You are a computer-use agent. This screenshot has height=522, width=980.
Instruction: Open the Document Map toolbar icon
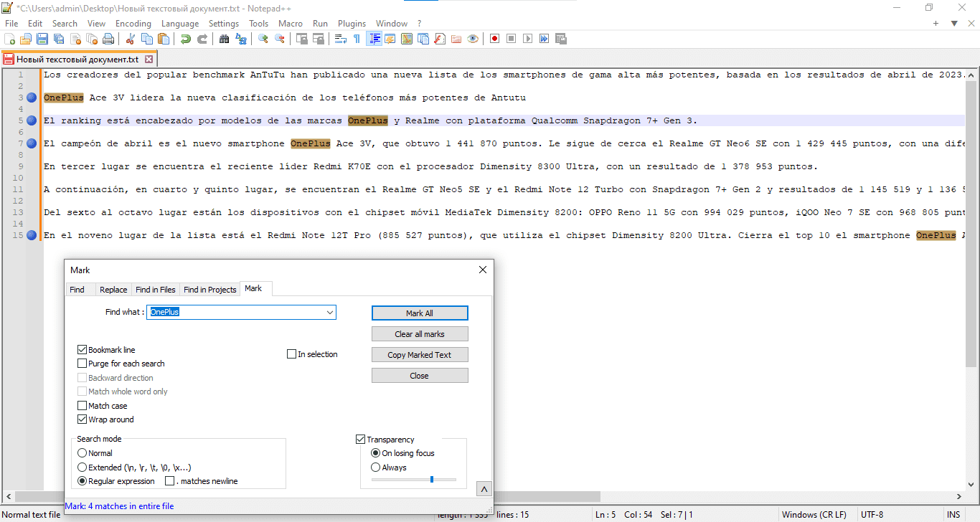[x=407, y=39]
